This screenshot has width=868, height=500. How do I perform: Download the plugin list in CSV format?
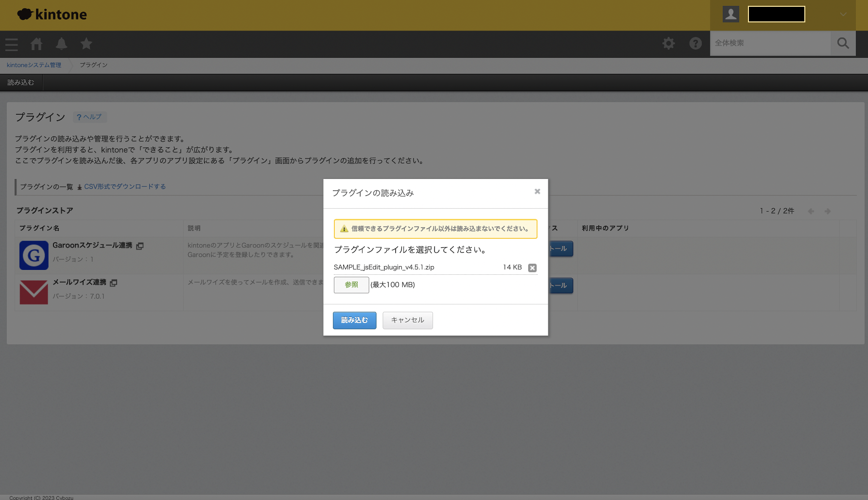124,187
